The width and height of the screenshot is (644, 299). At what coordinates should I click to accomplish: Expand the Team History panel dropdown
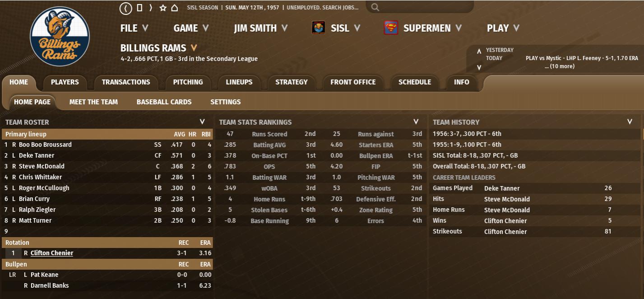pyautogui.click(x=630, y=122)
